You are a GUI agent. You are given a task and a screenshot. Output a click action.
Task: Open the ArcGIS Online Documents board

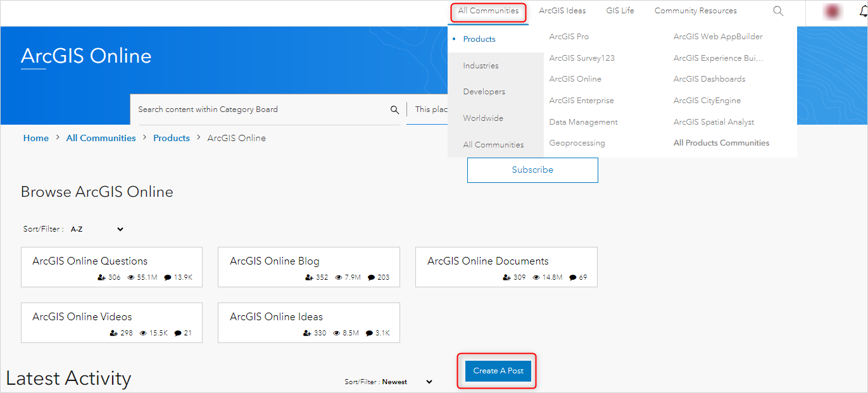click(x=506, y=267)
